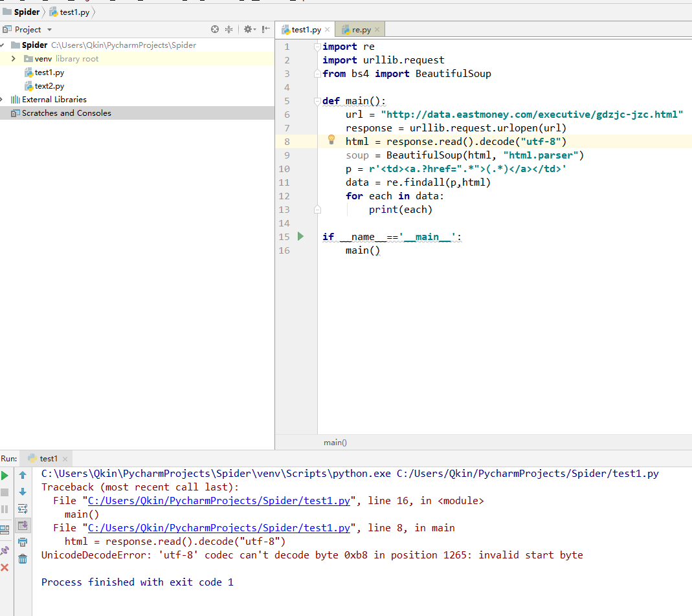Hide the Project tool window
This screenshot has height=616, width=692.
(265, 29)
